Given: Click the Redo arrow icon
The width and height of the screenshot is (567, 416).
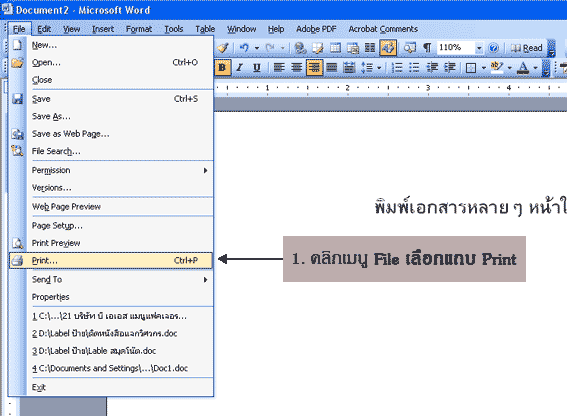Looking at the screenshot, I should point(270,47).
